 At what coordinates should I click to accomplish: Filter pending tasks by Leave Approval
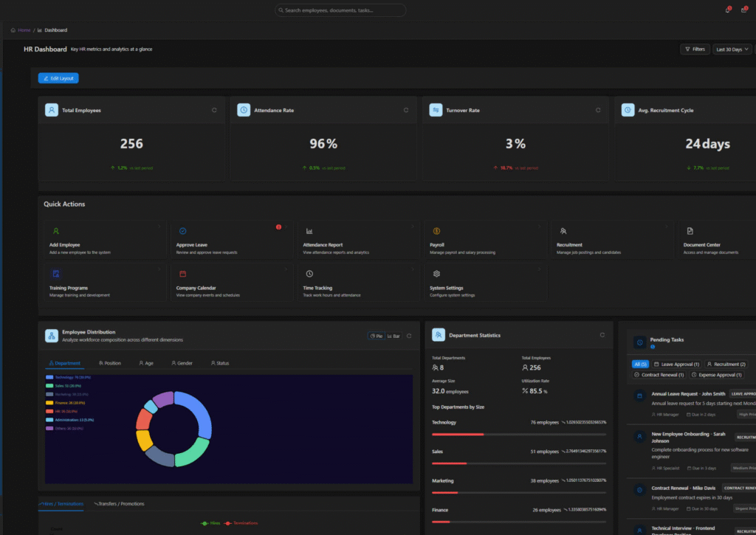pos(676,364)
